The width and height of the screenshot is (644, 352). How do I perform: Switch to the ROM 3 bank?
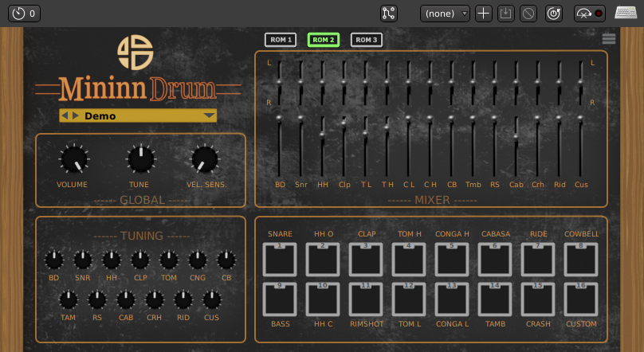(366, 40)
